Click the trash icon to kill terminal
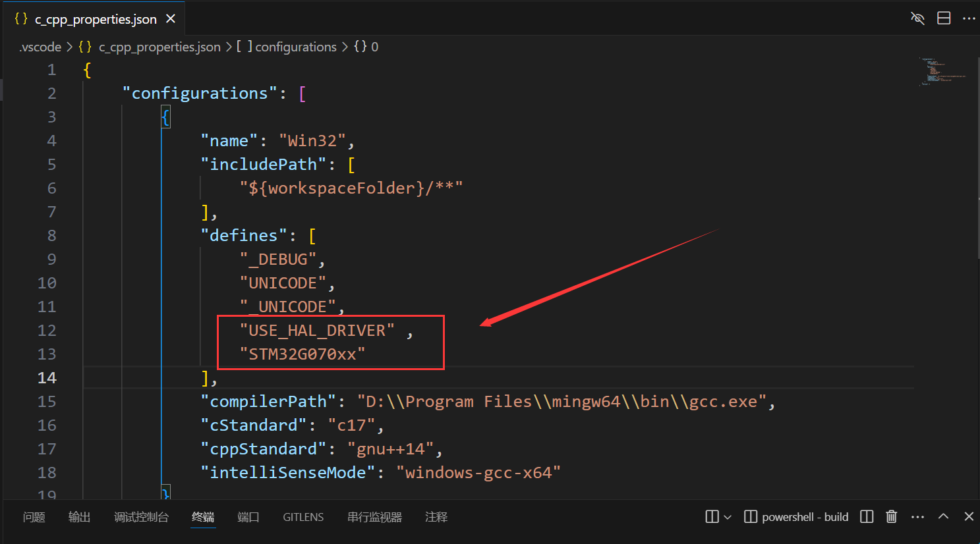Image resolution: width=980 pixels, height=544 pixels. click(891, 517)
